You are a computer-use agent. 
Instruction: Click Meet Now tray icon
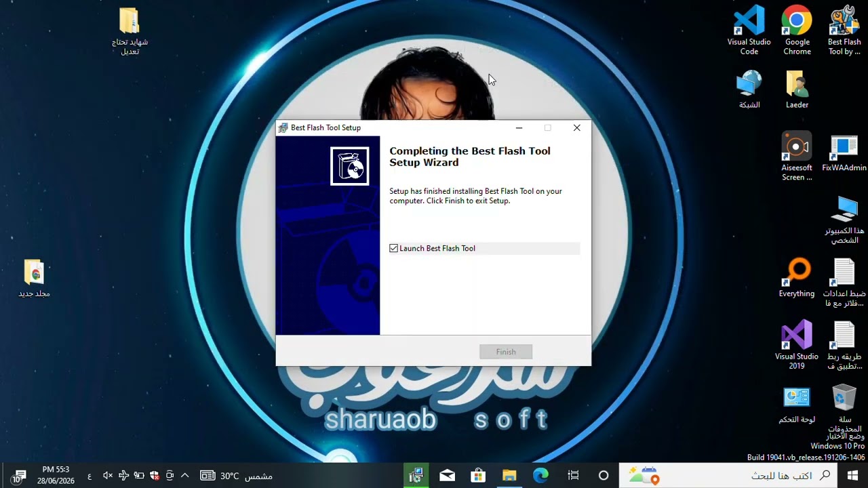pos(170,476)
